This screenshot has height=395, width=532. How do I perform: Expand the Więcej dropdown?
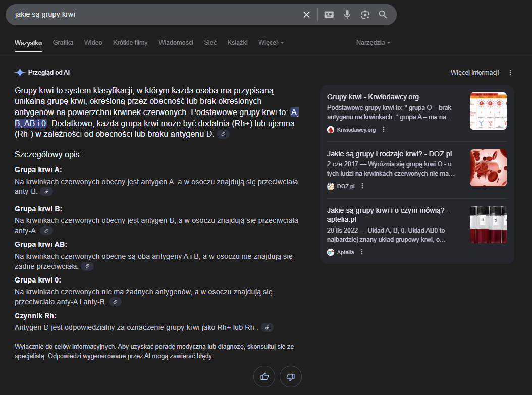[271, 43]
